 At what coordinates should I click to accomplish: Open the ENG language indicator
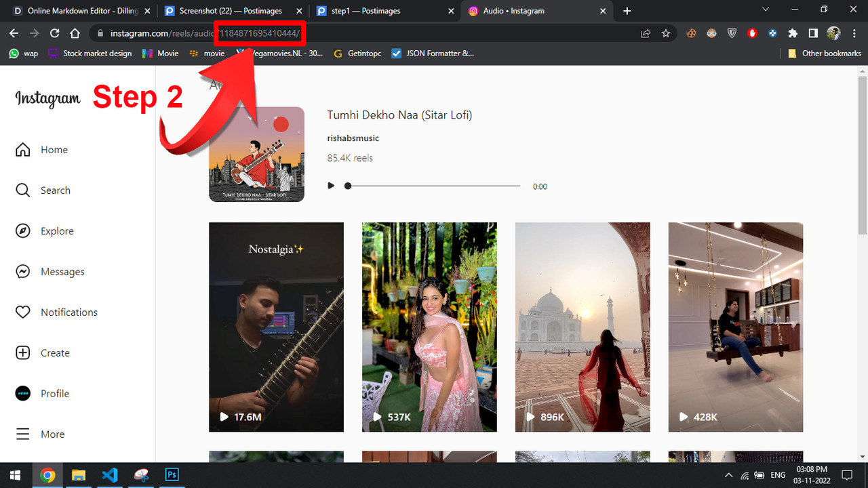pyautogui.click(x=778, y=475)
